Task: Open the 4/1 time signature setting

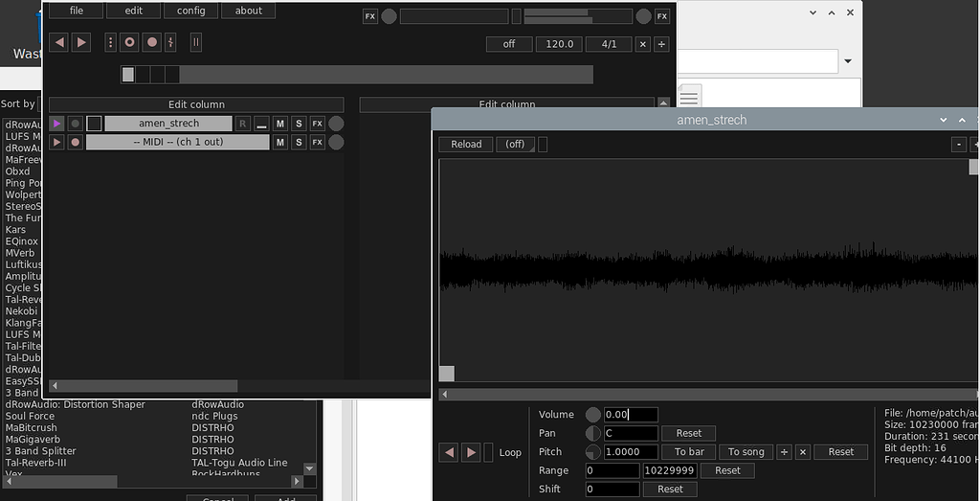Action: point(609,44)
